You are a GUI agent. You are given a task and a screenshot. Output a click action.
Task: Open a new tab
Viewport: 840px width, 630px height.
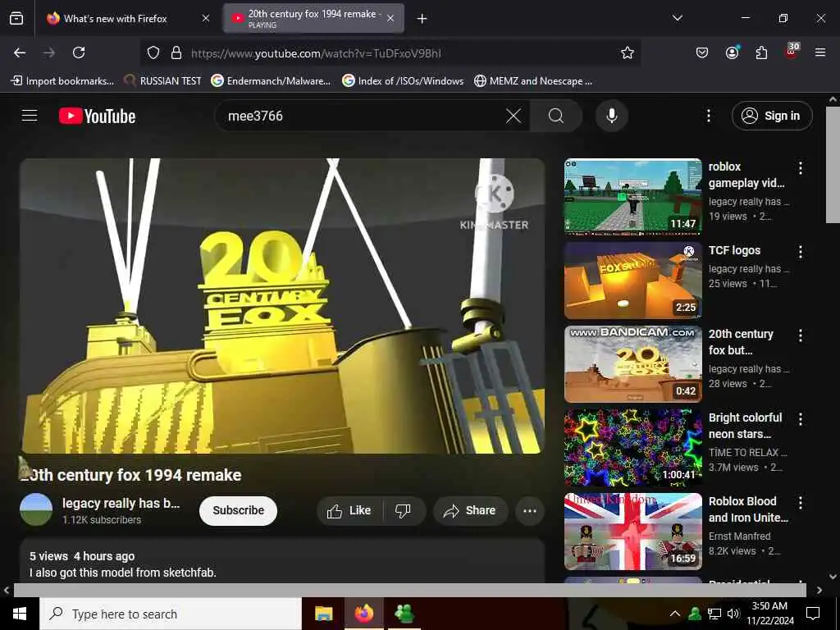422,19
